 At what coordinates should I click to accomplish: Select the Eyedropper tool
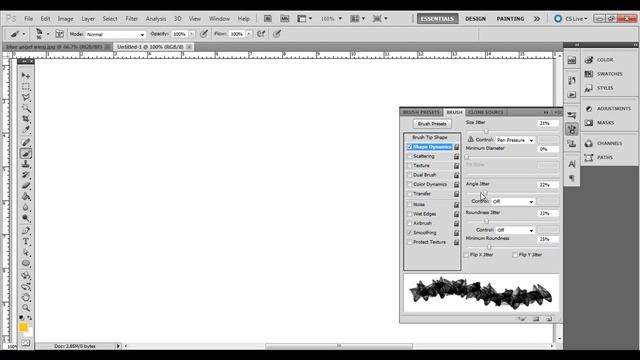[x=26, y=130]
